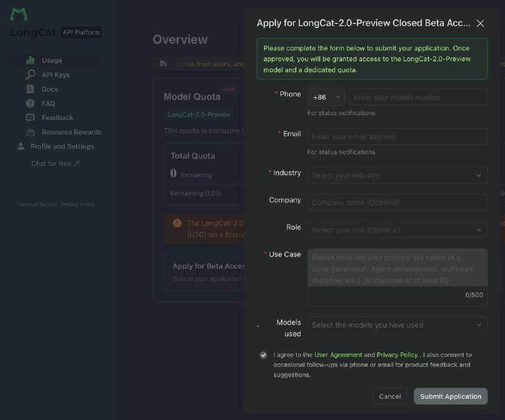Click the API Platform badge
This screenshot has width=505, height=420.
click(x=81, y=32)
